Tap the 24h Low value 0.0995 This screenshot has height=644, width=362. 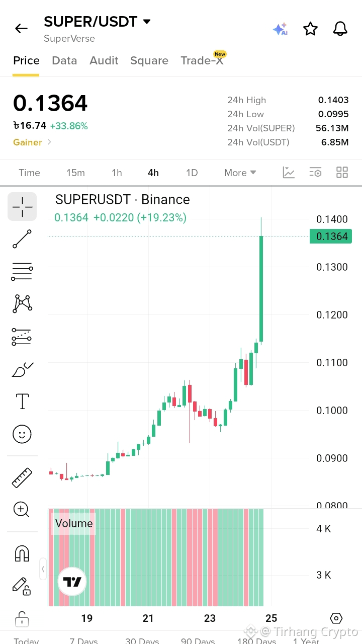[333, 114]
